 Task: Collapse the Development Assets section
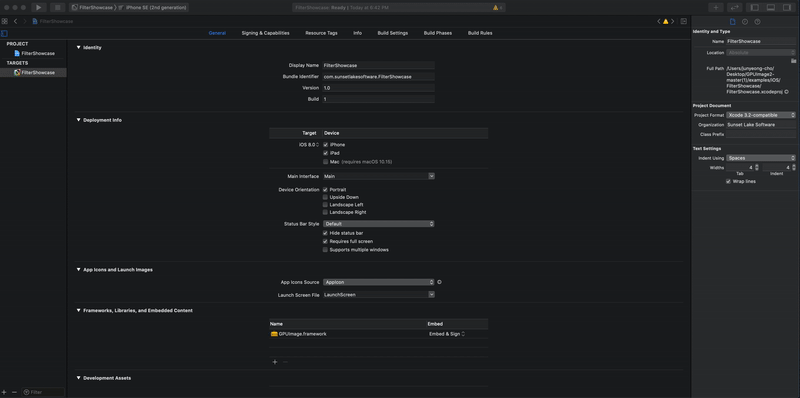tap(79, 378)
